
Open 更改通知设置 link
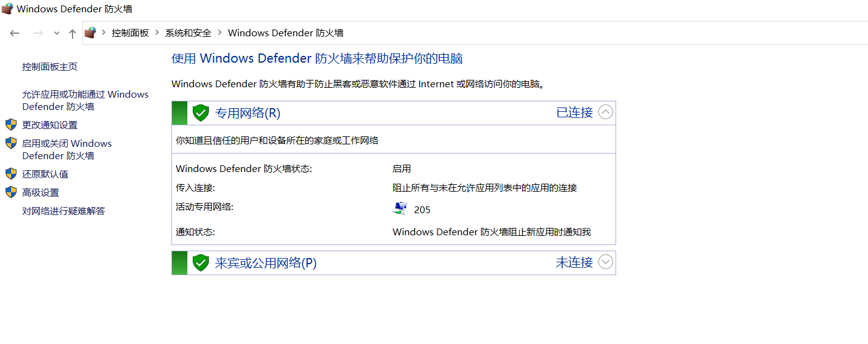pyautogui.click(x=50, y=125)
